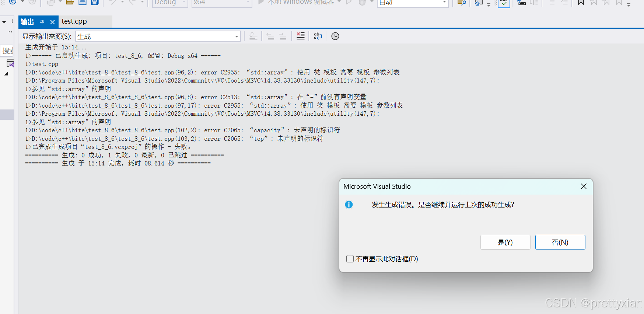The height and width of the screenshot is (314, 644).
Task: Click the “capacity” 未声明的标识符 error line
Action: click(x=182, y=130)
